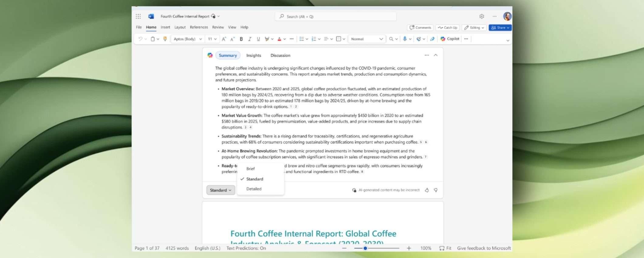Click the zoom slider handle
This screenshot has width=644, height=258.
pyautogui.click(x=365, y=248)
